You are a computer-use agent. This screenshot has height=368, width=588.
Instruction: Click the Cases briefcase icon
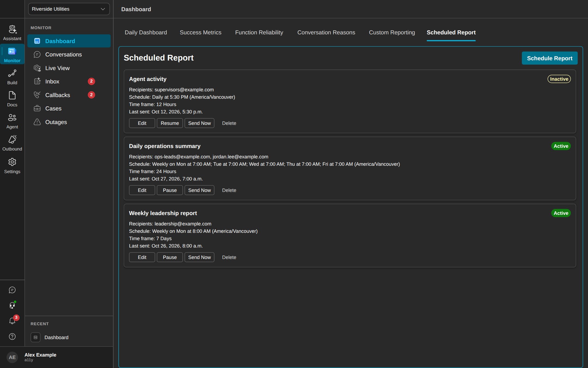[x=37, y=108]
